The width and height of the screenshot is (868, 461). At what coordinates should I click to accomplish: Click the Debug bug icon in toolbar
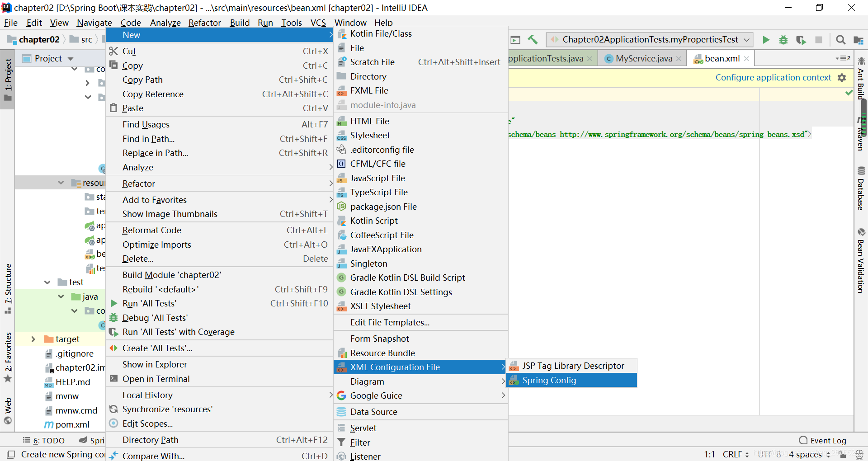pyautogui.click(x=783, y=40)
